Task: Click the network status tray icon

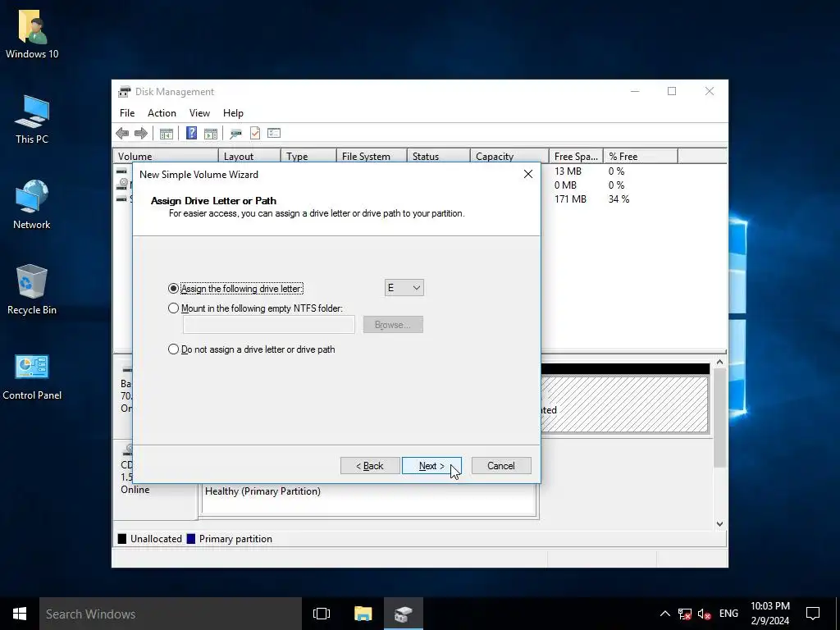Action: coord(685,614)
